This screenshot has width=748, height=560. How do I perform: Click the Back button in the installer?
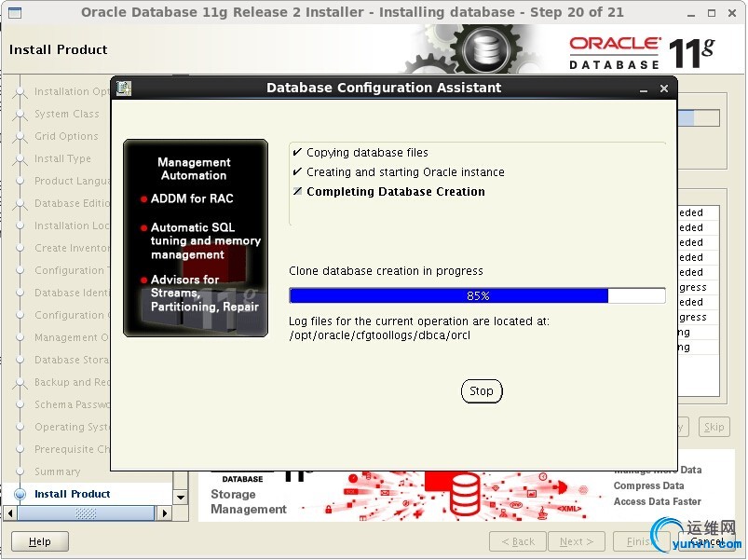click(x=518, y=541)
